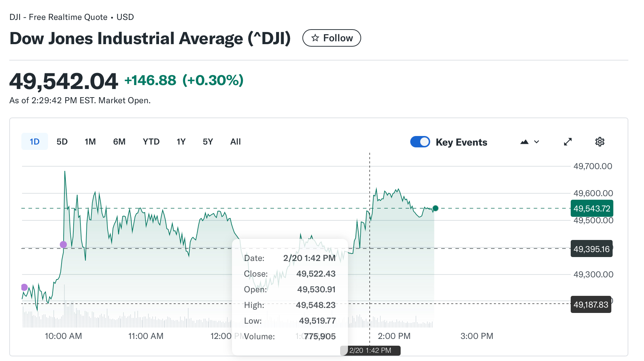Select the 1D range tab
The height and width of the screenshot is (361, 644).
click(x=35, y=142)
